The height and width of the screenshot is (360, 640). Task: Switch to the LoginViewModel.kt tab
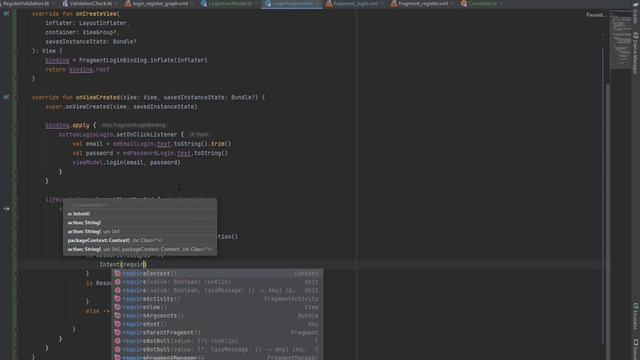[x=231, y=4]
